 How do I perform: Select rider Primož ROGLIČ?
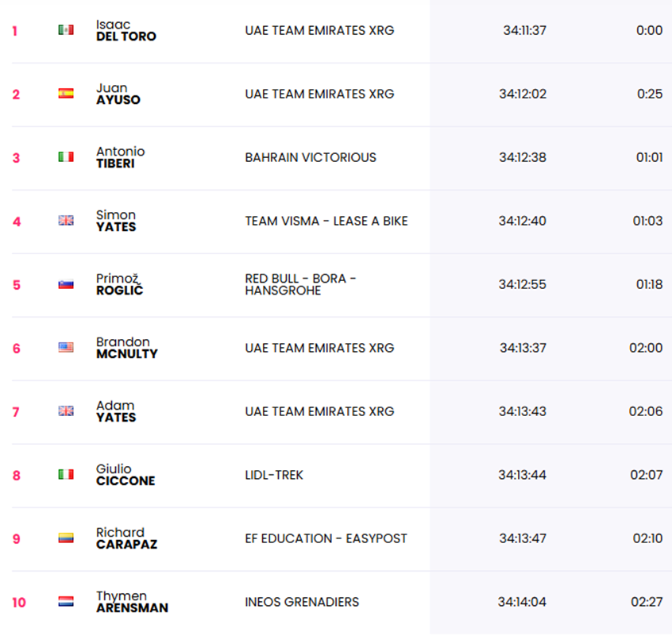(120, 284)
